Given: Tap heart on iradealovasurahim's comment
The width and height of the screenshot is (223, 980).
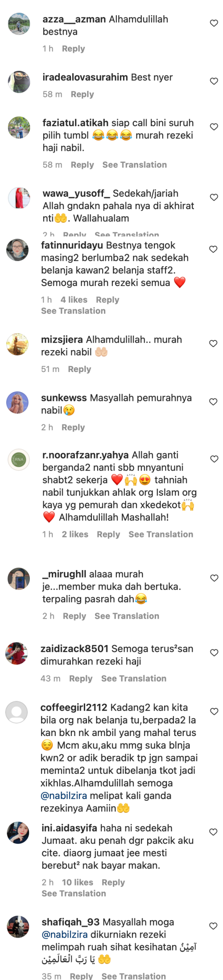Looking at the screenshot, I should tap(214, 81).
